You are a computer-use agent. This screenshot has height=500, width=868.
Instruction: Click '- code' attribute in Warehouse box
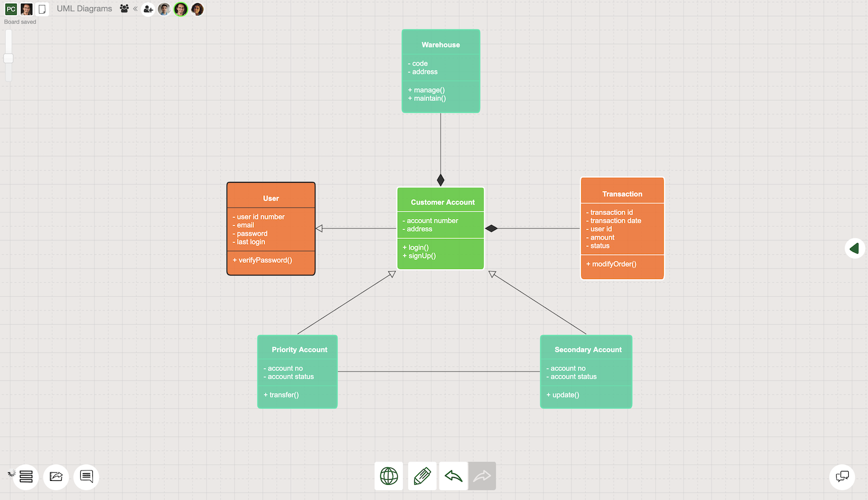click(x=418, y=64)
